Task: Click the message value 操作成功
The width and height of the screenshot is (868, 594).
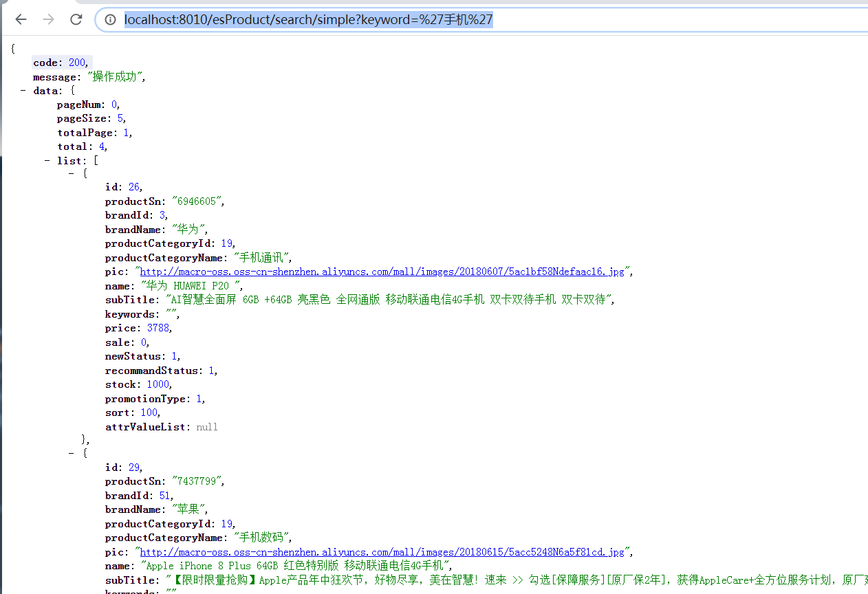Action: [116, 76]
